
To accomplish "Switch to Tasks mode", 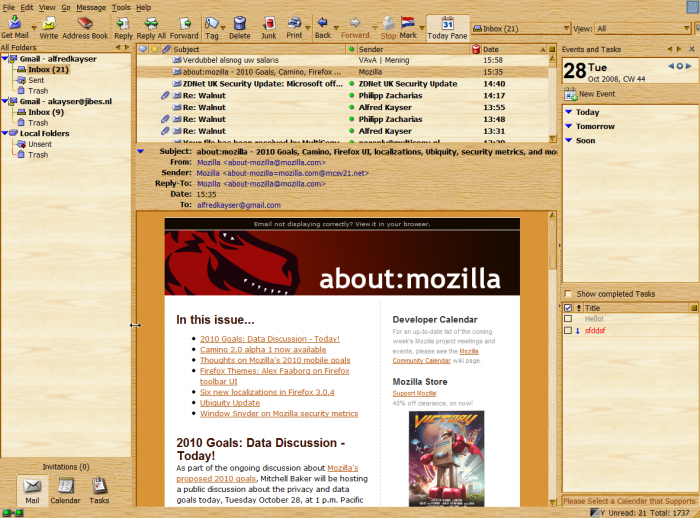I will coord(99,490).
